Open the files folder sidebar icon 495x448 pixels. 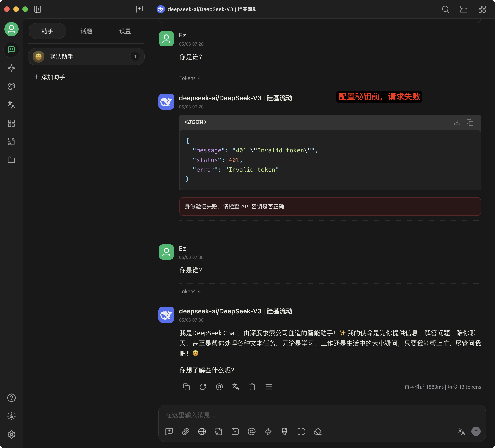pyautogui.click(x=11, y=160)
